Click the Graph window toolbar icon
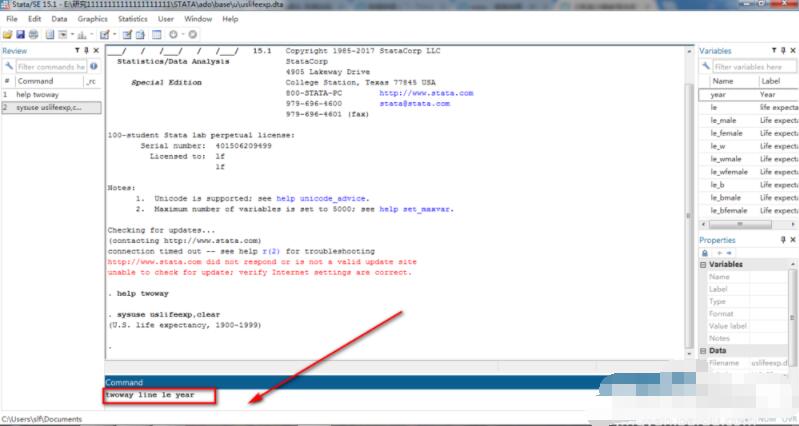This screenshot has width=799, height=426. pos(82,35)
